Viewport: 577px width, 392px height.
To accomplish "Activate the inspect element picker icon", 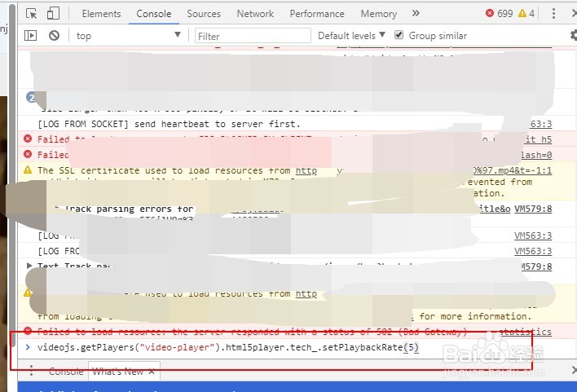I will click(32, 14).
